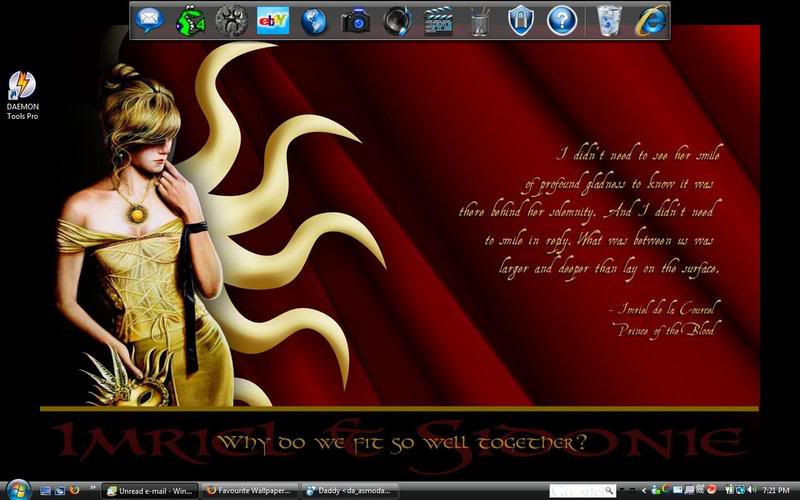Switch to the Daddy messenger taskbar window
This screenshot has width=800, height=500.
349,491
